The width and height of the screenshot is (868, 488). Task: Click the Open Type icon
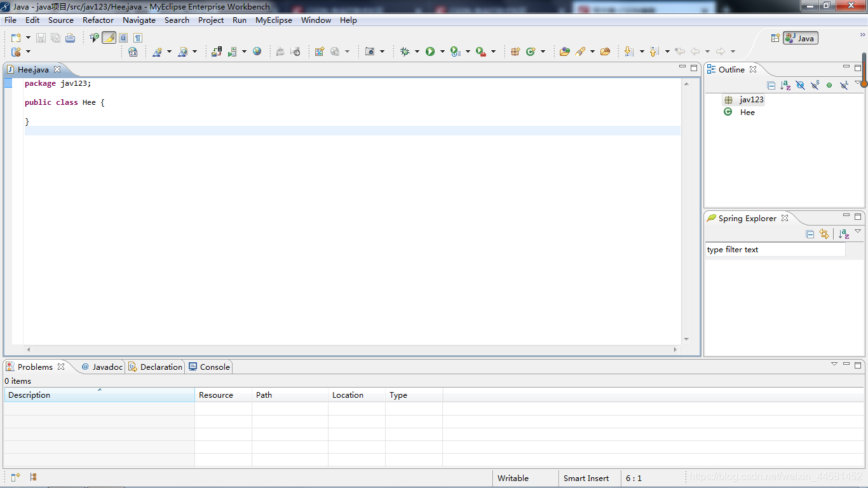pyautogui.click(x=565, y=51)
